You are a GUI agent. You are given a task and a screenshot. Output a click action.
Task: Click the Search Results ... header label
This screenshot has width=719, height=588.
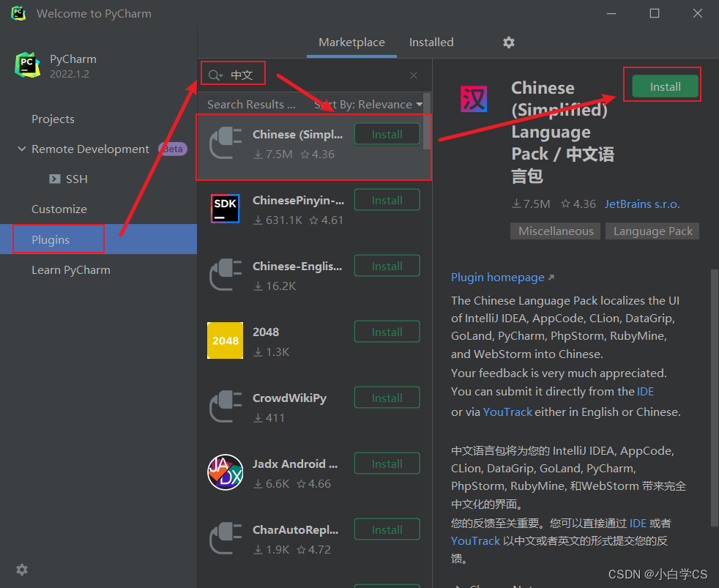pyautogui.click(x=251, y=105)
